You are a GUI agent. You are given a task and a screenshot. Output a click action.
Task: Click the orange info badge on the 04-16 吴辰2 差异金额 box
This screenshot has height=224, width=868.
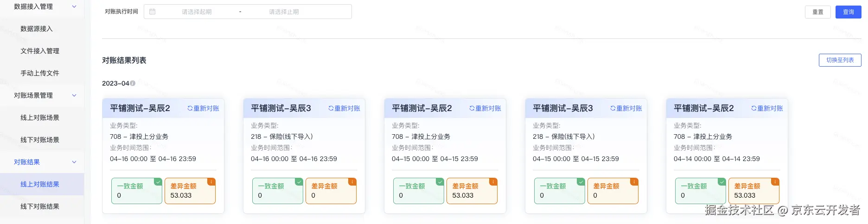211,182
